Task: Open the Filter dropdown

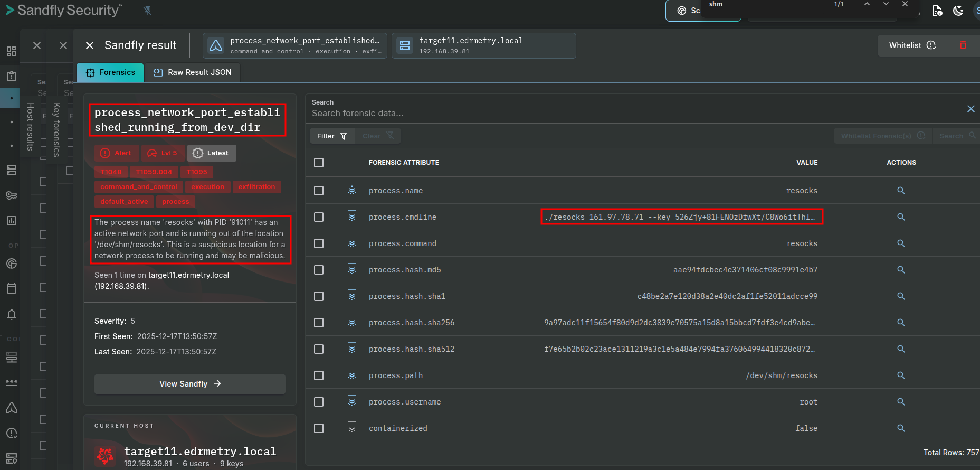Action: click(331, 136)
